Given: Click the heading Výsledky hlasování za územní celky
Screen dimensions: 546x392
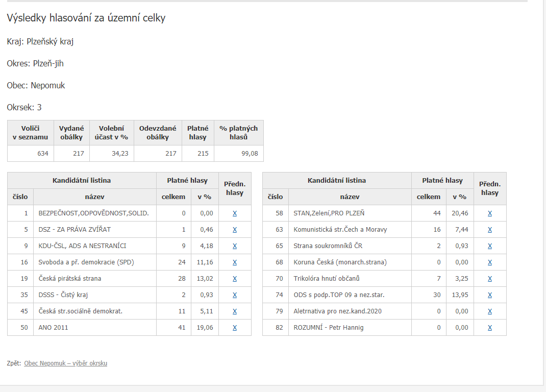Looking at the screenshot, I should point(86,18).
